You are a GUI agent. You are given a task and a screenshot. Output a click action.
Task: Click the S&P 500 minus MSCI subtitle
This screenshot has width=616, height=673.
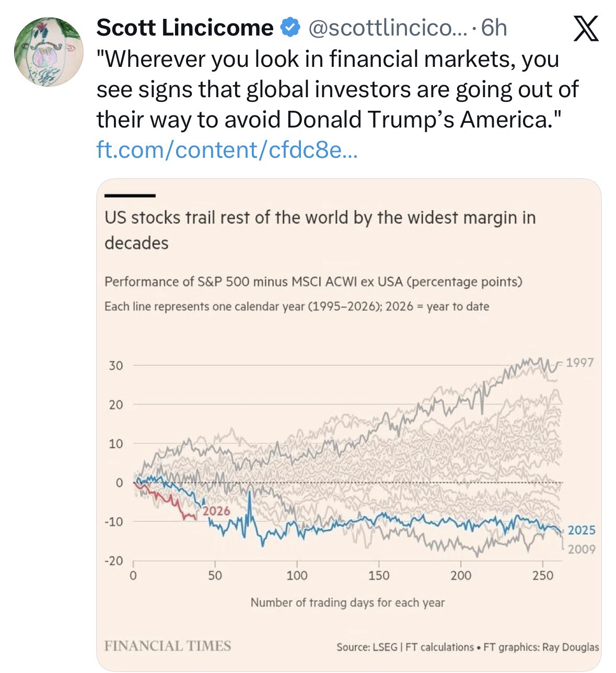coord(313,282)
